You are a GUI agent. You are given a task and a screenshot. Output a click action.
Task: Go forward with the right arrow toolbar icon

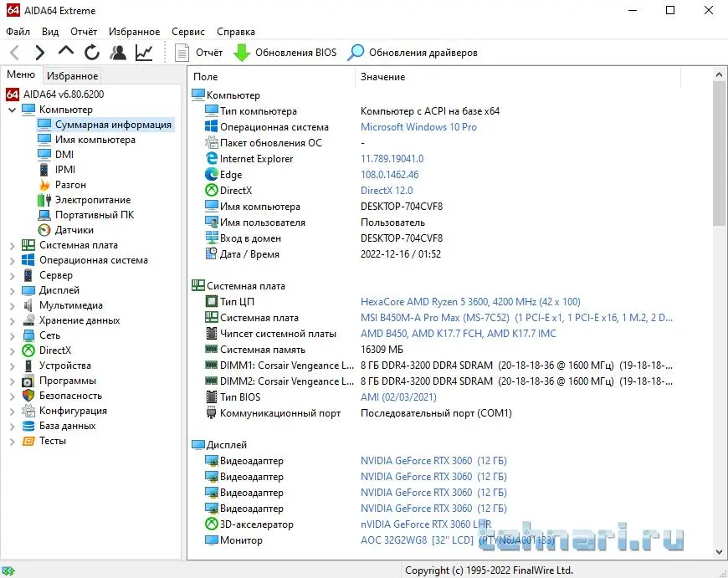tap(40, 53)
